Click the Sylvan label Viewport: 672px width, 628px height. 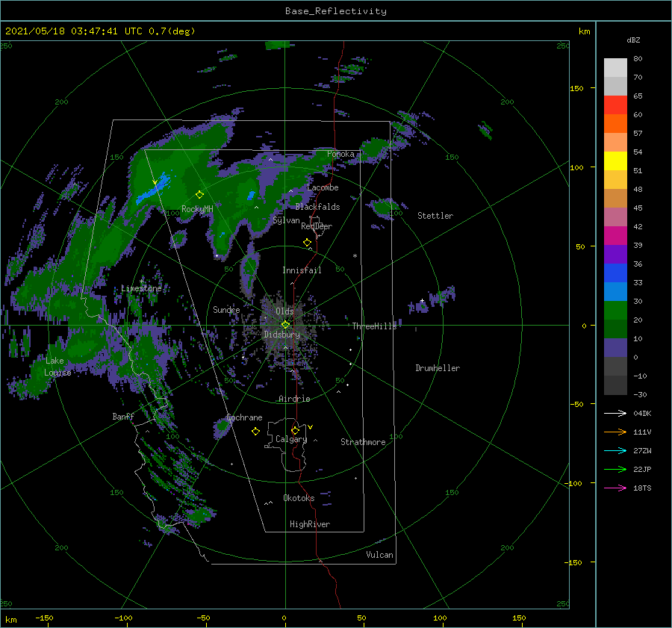tap(286, 220)
